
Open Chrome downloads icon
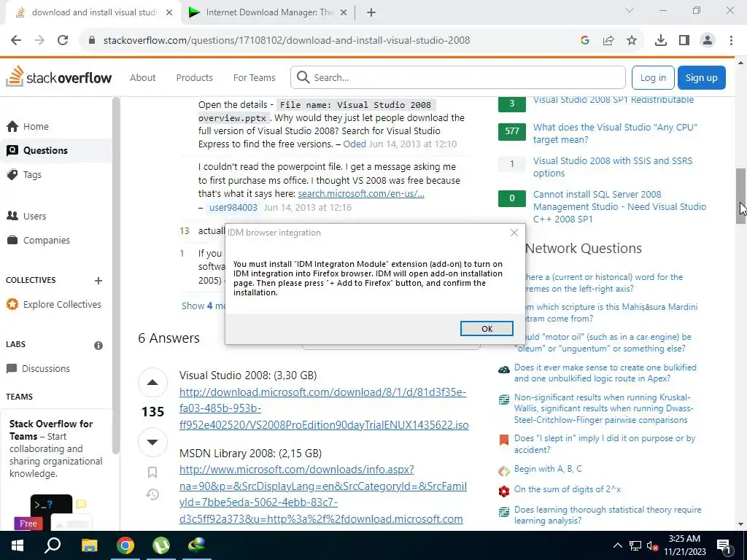[661, 41]
